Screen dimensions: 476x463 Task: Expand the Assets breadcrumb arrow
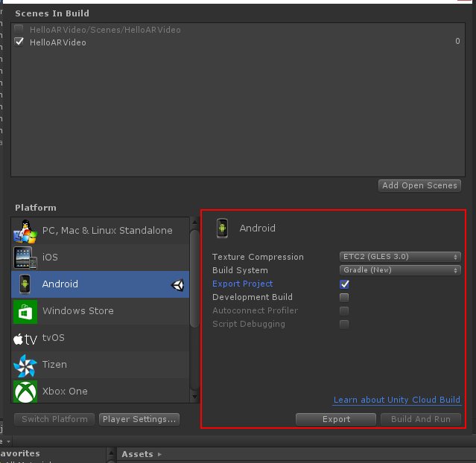[x=159, y=454]
